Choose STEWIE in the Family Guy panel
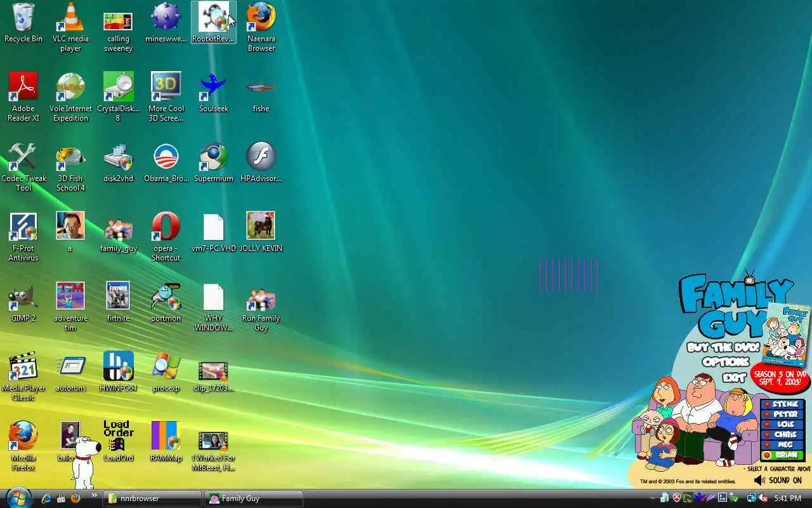The width and height of the screenshot is (812, 508). pos(783,404)
